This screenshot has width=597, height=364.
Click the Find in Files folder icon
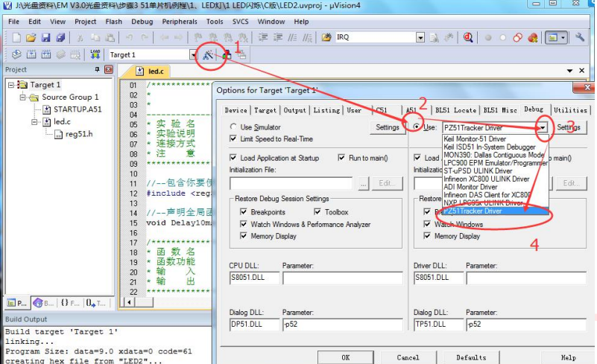point(326,37)
